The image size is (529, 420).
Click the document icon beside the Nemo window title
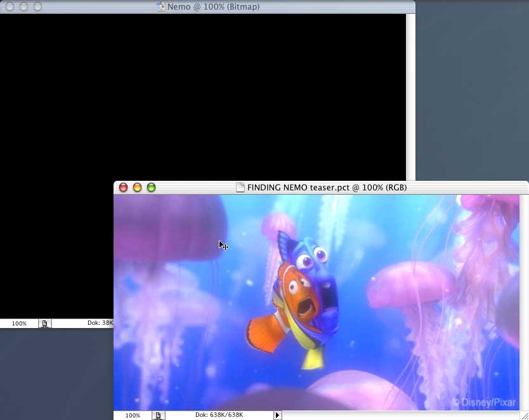pyautogui.click(x=161, y=6)
